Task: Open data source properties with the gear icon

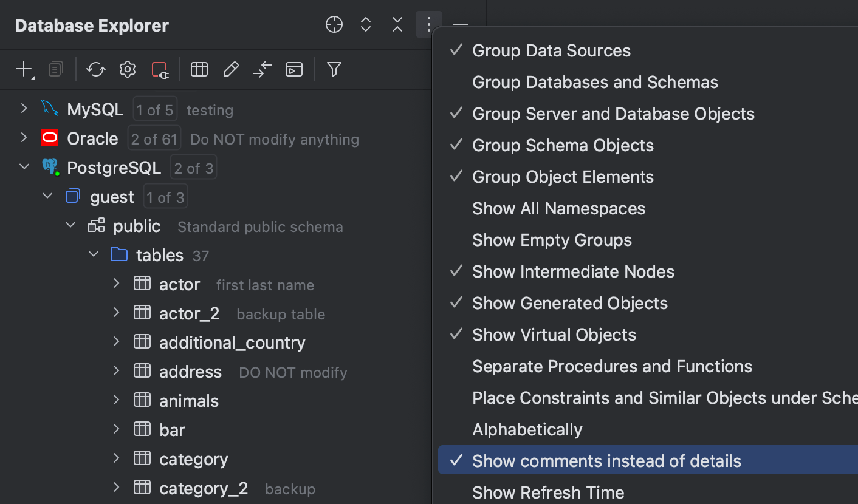Action: click(x=127, y=69)
